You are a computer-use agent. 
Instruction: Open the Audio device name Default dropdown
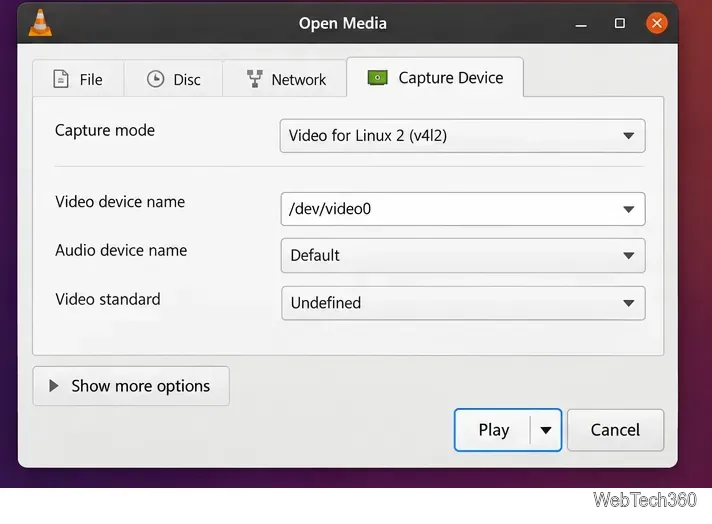pos(463,256)
